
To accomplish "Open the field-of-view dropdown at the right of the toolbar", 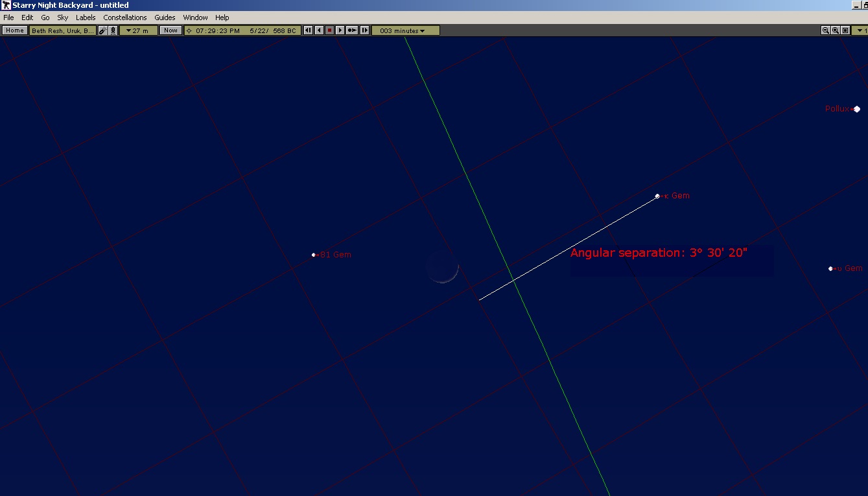I will tap(860, 30).
